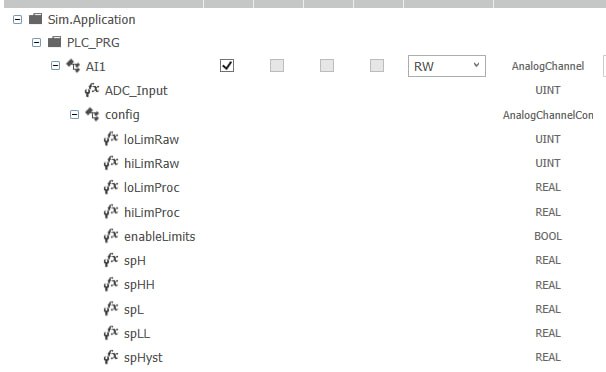The image size is (606, 372).
Task: Open the RW access rights dropdown
Action: tap(447, 66)
